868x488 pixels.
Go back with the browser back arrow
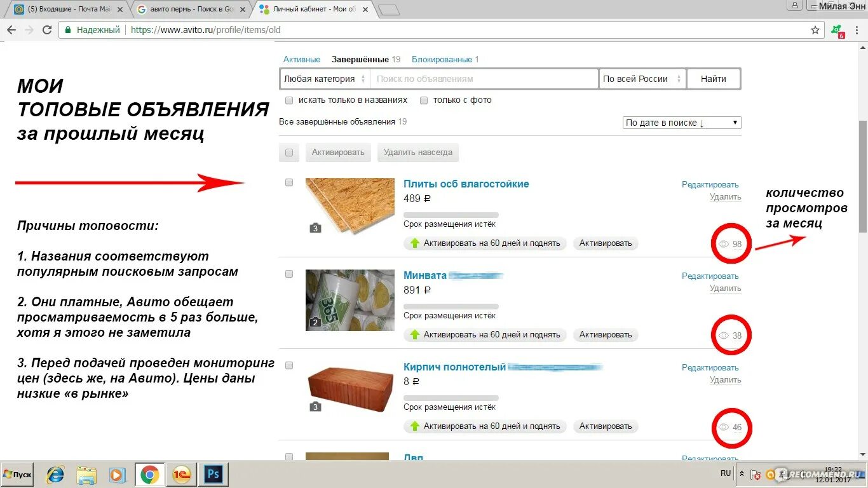[x=11, y=30]
